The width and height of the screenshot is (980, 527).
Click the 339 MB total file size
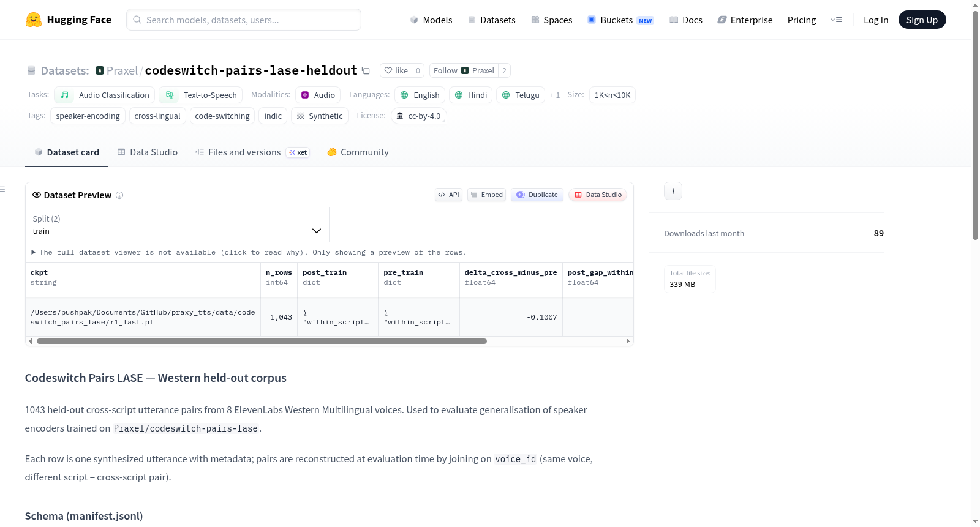coord(682,285)
